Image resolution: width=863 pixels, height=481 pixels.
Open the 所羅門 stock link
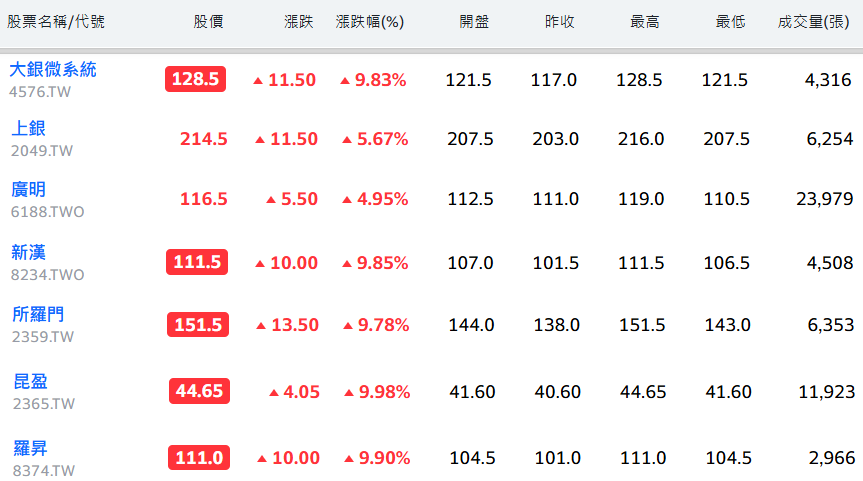pyautogui.click(x=38, y=315)
